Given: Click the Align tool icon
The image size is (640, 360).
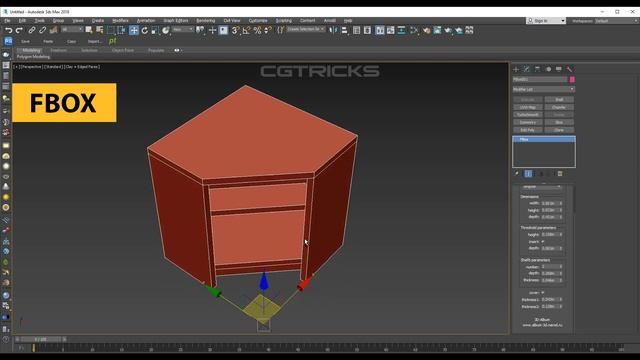Looking at the screenshot, I should pyautogui.click(x=344, y=30).
